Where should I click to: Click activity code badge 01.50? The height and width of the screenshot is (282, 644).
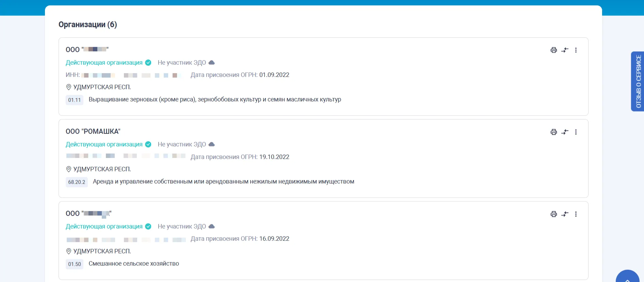pos(75,264)
